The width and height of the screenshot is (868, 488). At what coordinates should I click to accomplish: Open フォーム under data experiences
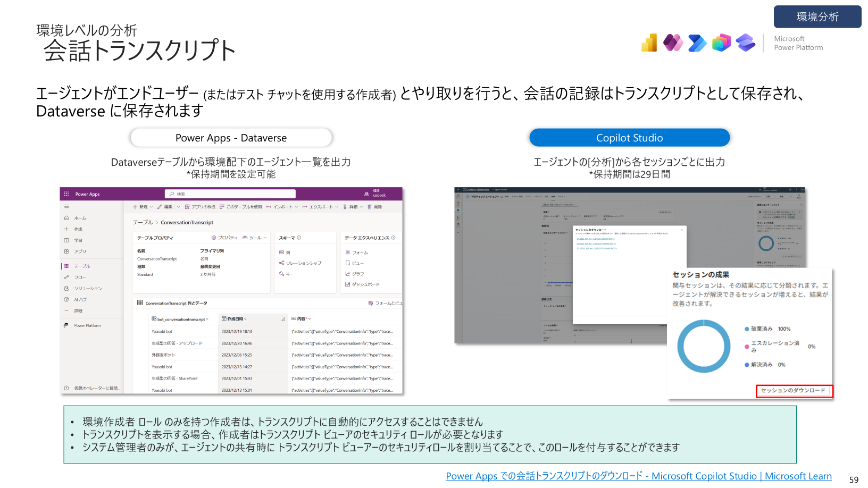(x=356, y=253)
